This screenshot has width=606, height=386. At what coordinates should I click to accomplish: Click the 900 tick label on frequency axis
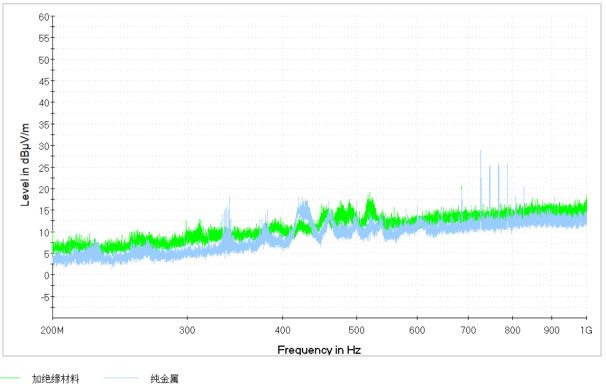(552, 330)
